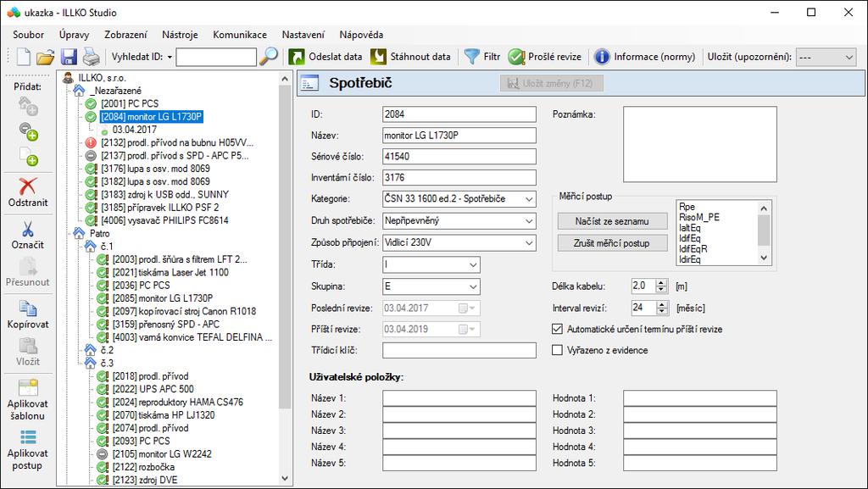Select the _Nezařazené folder node

[115, 91]
